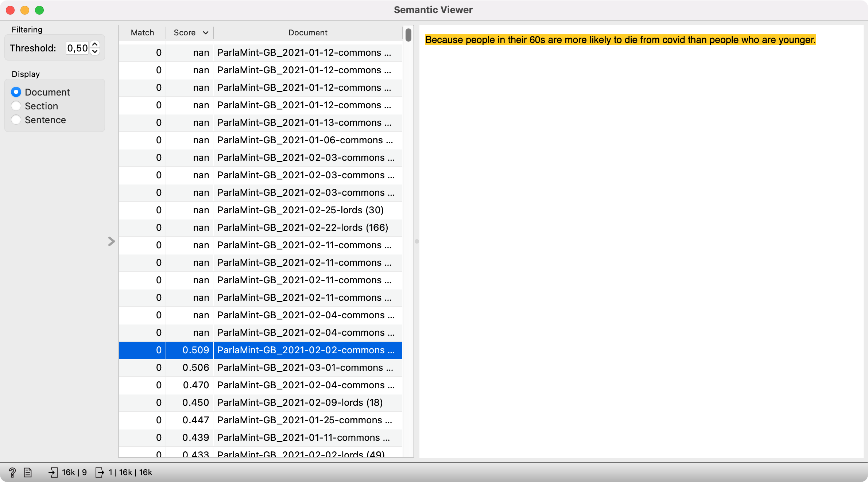Open the report document icon in status bar

(28, 472)
